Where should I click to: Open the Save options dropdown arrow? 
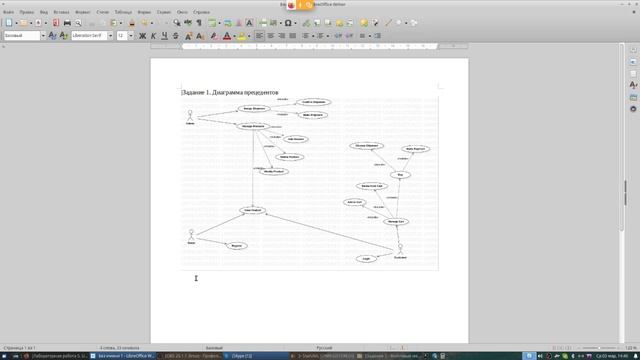46,23
